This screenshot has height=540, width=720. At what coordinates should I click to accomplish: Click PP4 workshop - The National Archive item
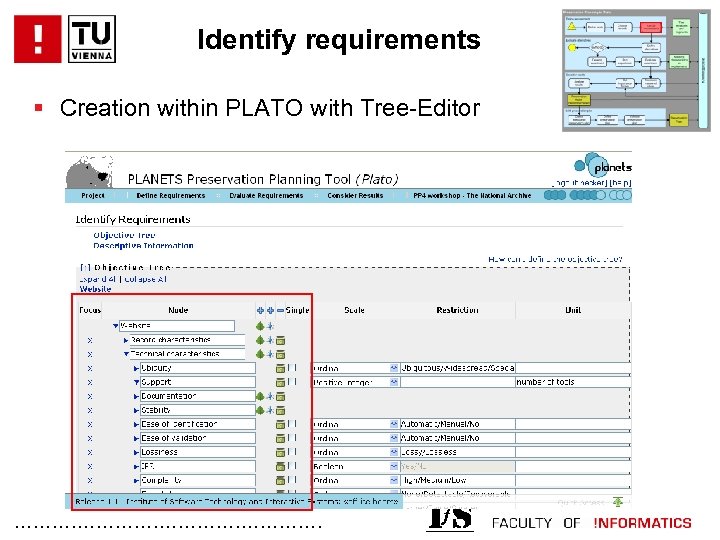pos(472,196)
